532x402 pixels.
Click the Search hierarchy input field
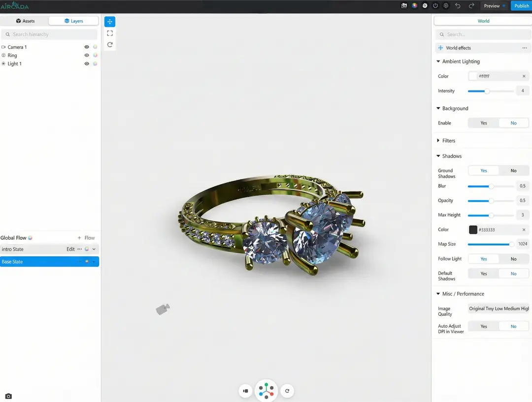tap(49, 34)
